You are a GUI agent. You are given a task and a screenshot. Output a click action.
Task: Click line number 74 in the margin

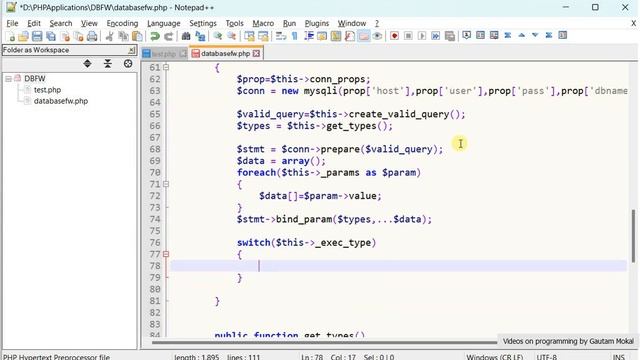pos(155,219)
